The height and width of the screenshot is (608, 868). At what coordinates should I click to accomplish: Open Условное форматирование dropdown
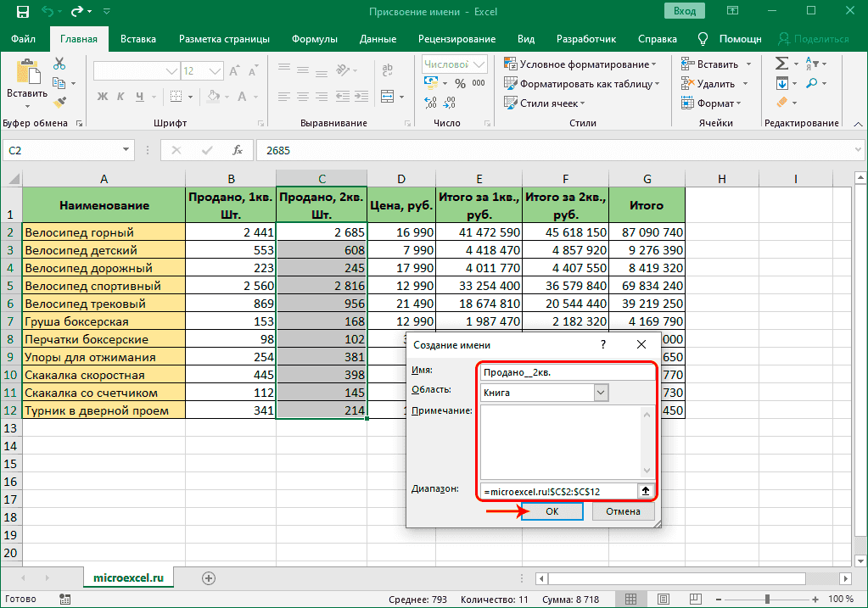click(582, 64)
